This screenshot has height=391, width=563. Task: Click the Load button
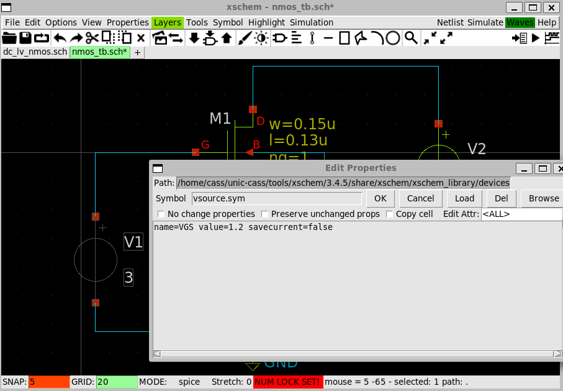pyautogui.click(x=464, y=199)
